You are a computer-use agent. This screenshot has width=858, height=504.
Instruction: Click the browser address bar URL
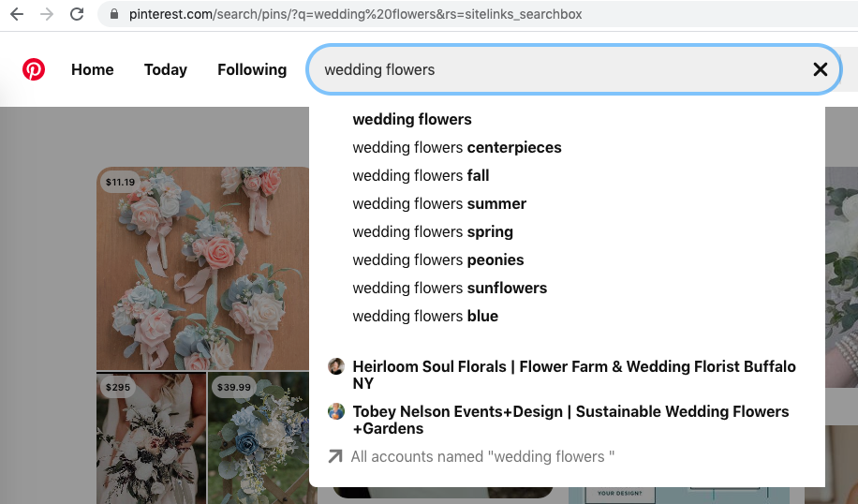(x=356, y=14)
